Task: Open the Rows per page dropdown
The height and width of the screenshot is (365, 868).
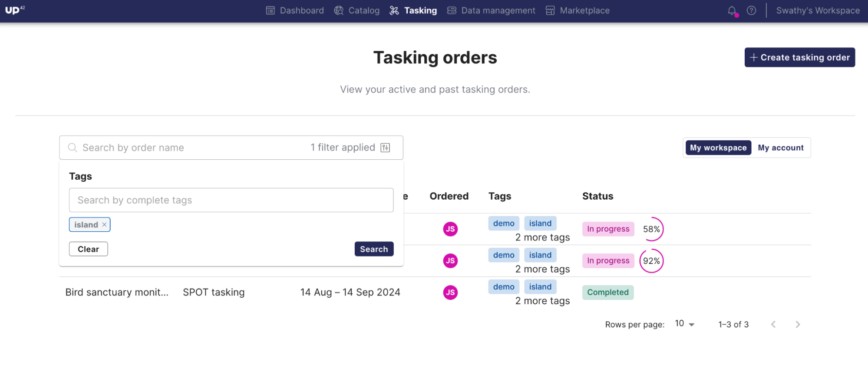Action: [x=685, y=324]
